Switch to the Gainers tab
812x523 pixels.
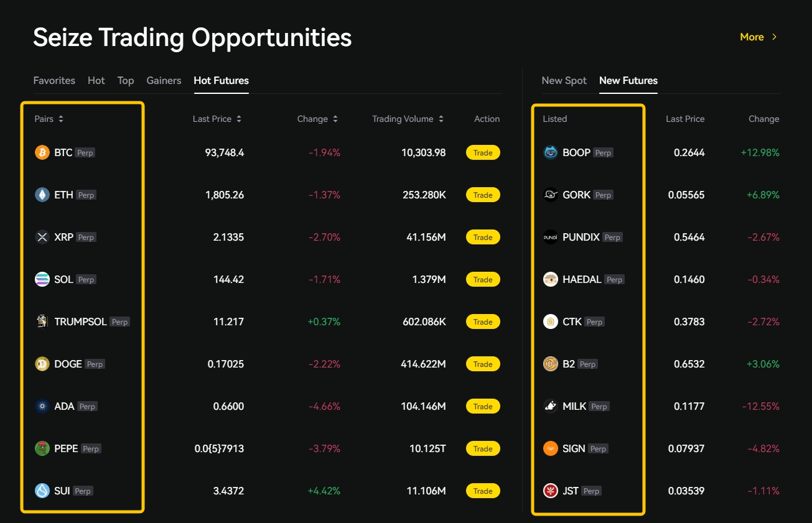click(164, 80)
